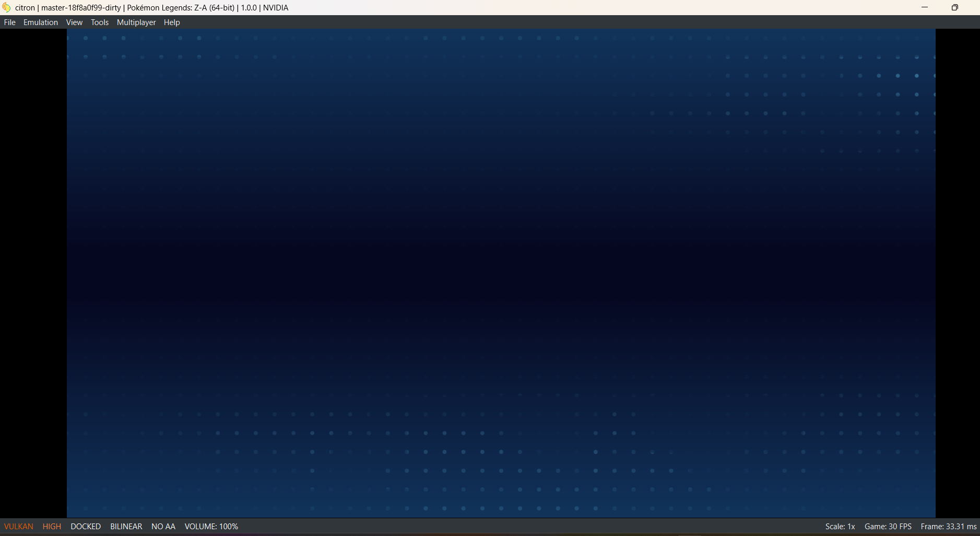Toggle the VULKAN graphics API button
Image resolution: width=980 pixels, height=536 pixels.
tap(19, 527)
